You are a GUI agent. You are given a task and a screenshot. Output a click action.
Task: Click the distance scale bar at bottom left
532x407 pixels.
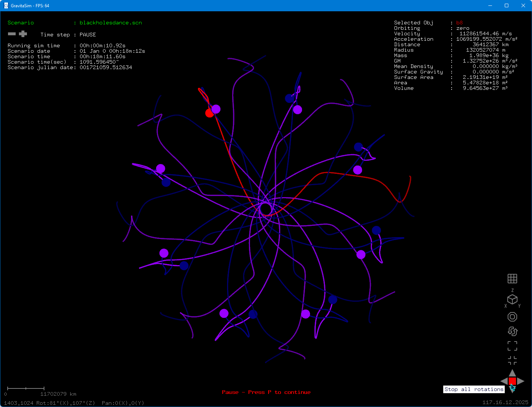[x=25, y=388]
